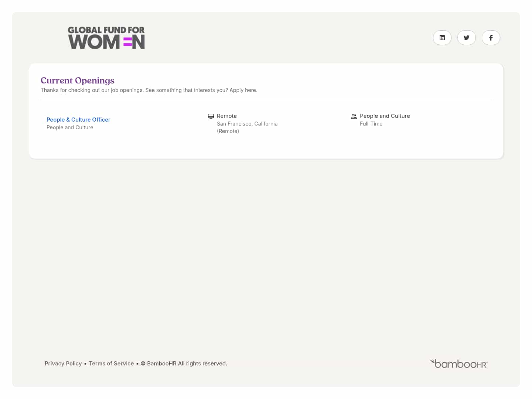The width and height of the screenshot is (532, 399).
Task: Open the Privacy Policy link
Action: coord(63,364)
